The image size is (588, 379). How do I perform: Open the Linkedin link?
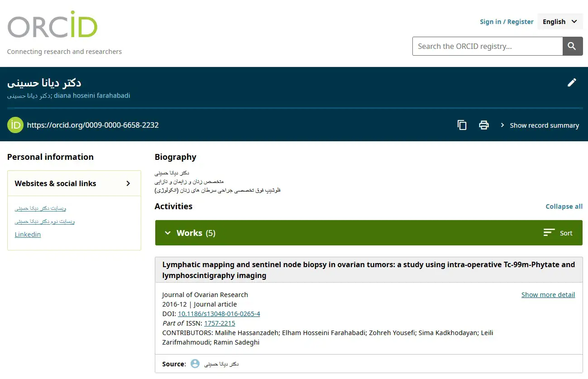click(28, 235)
